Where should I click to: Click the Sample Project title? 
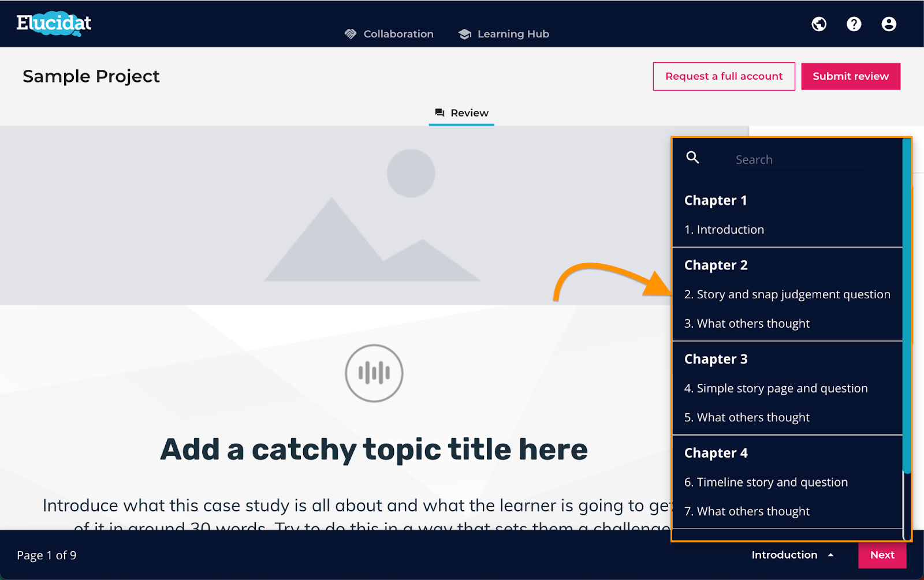[x=91, y=76]
